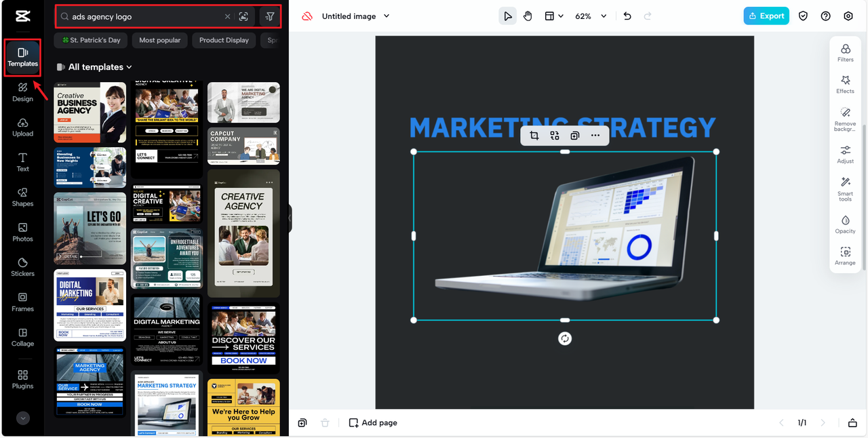Choose the We're Here to Help you Grow template

pyautogui.click(x=243, y=407)
